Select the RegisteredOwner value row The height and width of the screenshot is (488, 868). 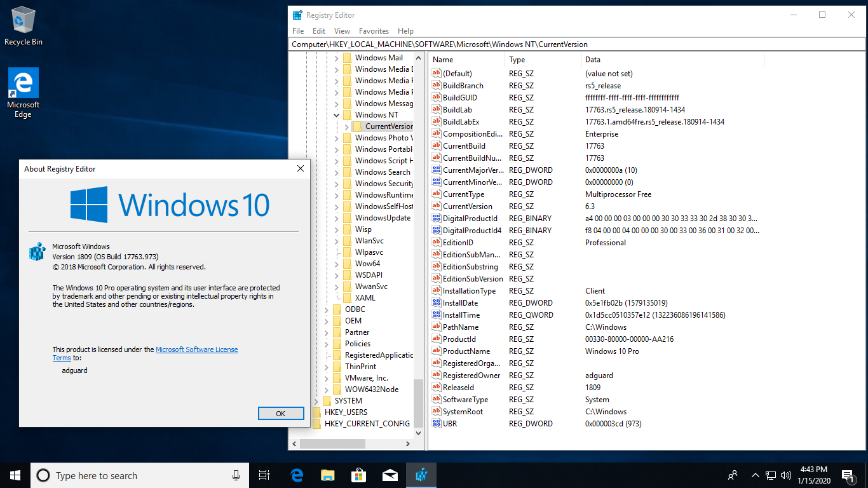click(x=596, y=375)
